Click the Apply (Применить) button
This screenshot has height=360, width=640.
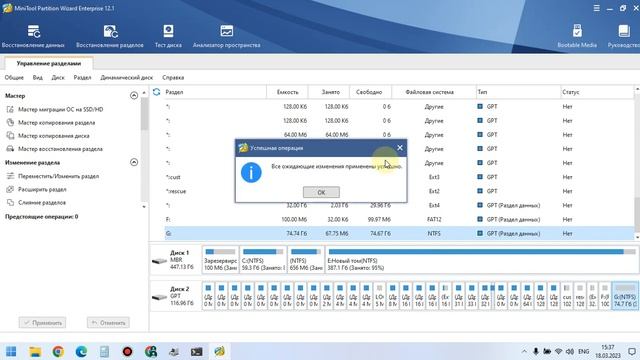click(x=42, y=323)
